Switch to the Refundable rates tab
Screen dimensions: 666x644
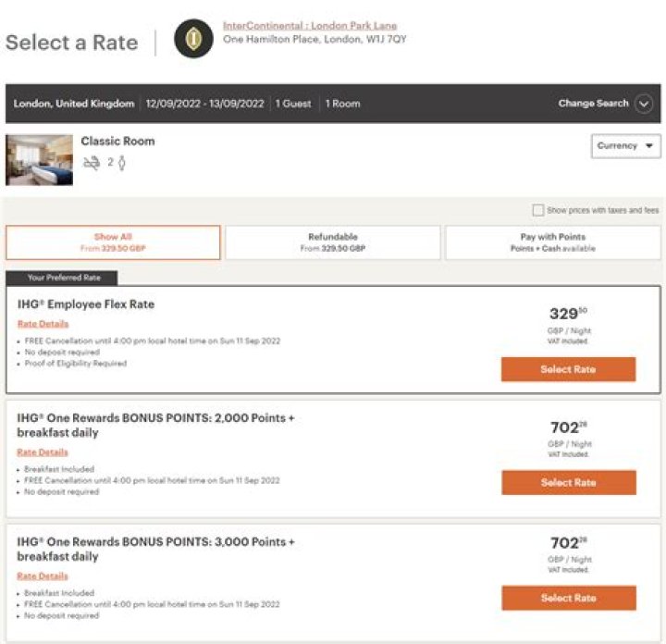[x=333, y=242]
